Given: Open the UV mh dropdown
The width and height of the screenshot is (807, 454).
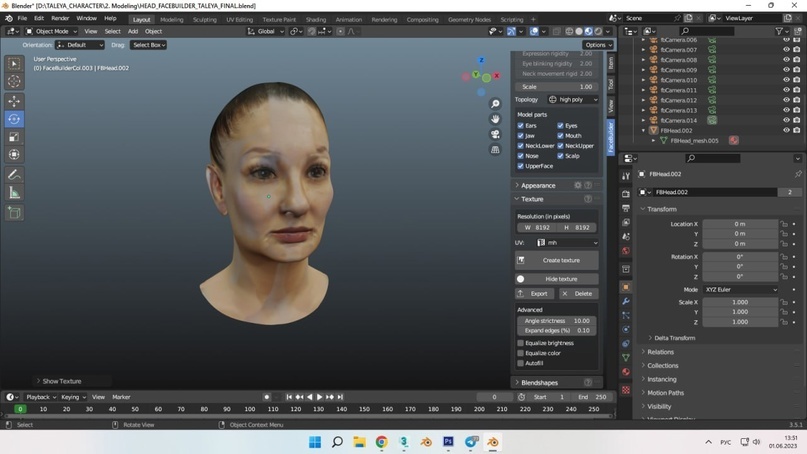Looking at the screenshot, I should click(567, 242).
